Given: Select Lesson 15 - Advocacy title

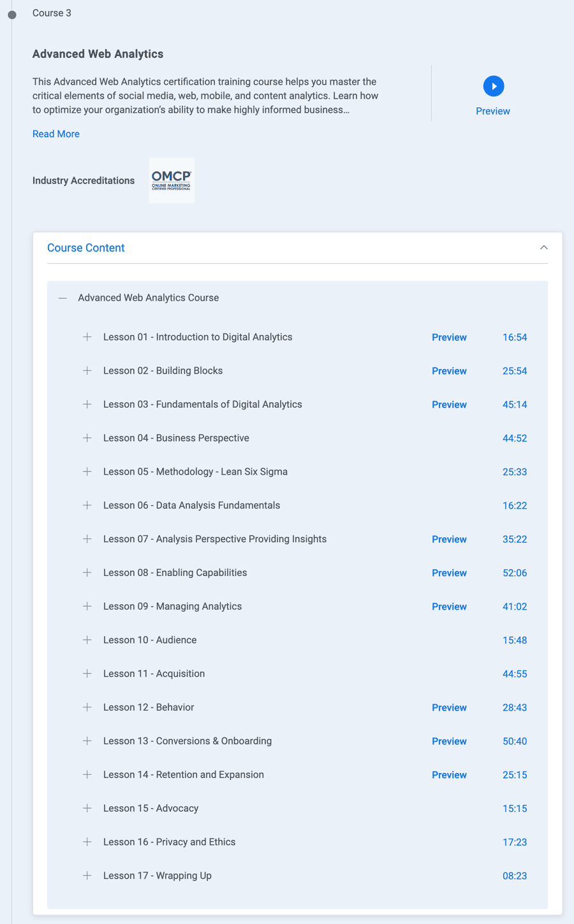Looking at the screenshot, I should [151, 808].
